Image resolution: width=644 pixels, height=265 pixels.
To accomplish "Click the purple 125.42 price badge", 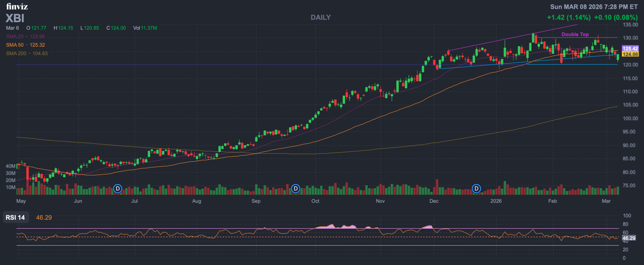I will click(630, 48).
